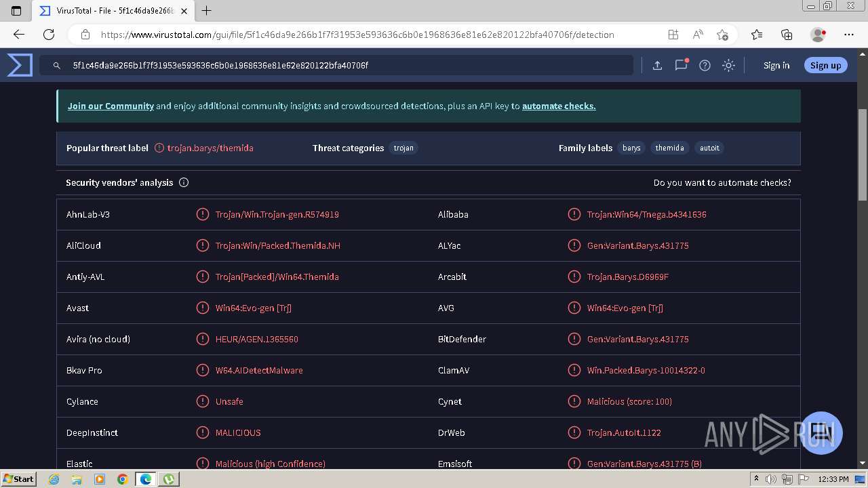The height and width of the screenshot is (488, 868).
Task: Click the trojan.barys/themida threat label
Action: [x=210, y=148]
